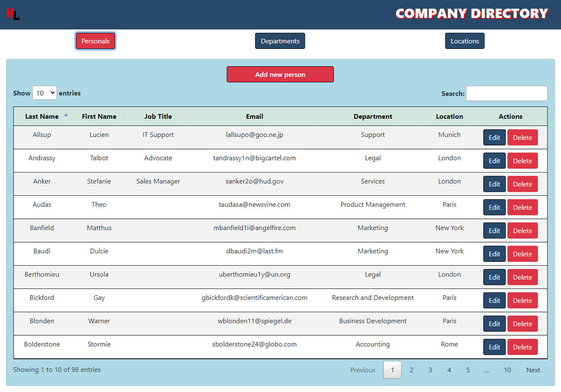The width and height of the screenshot is (561, 392).
Task: Sort by Last Name column
Action: (x=42, y=116)
